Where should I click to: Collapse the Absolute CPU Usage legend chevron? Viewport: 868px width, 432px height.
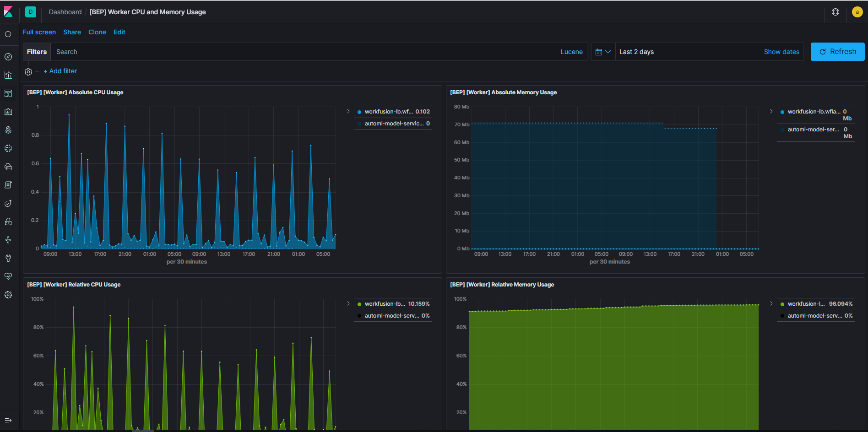[x=348, y=111]
